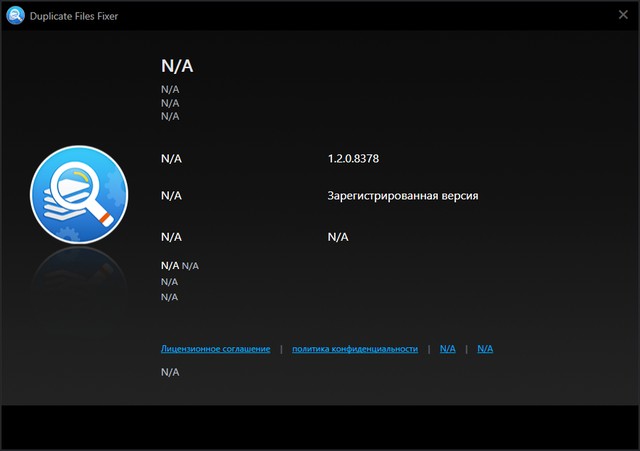Click first small N/A line under the heading
The width and height of the screenshot is (640, 451).
pyautogui.click(x=170, y=90)
